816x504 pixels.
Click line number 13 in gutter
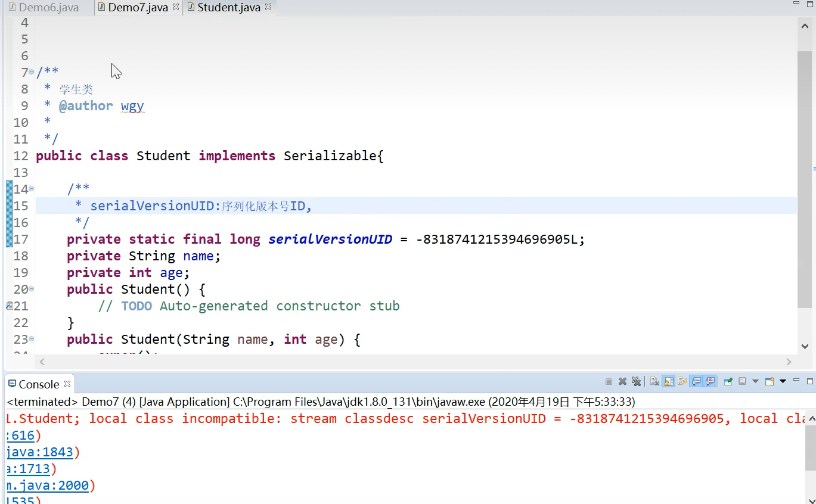coord(21,173)
